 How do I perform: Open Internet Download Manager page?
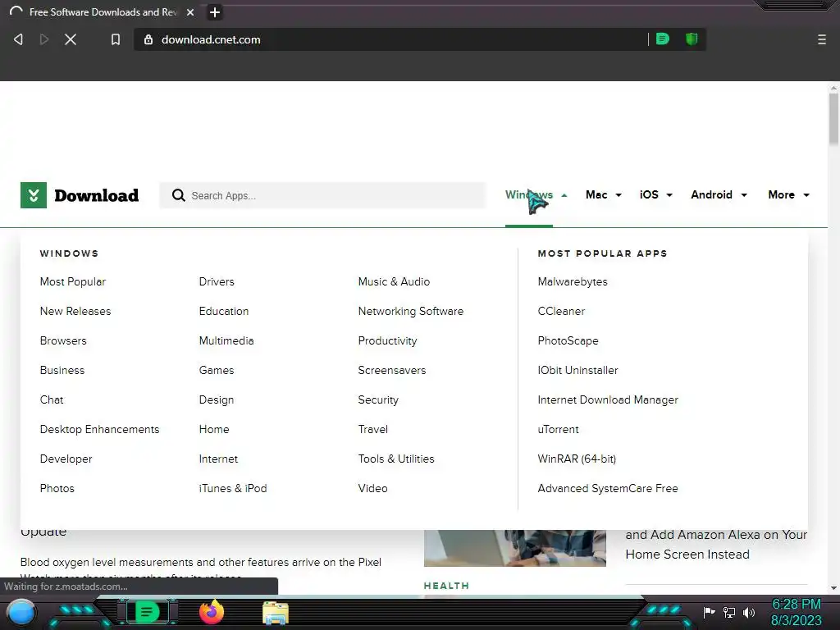point(608,400)
